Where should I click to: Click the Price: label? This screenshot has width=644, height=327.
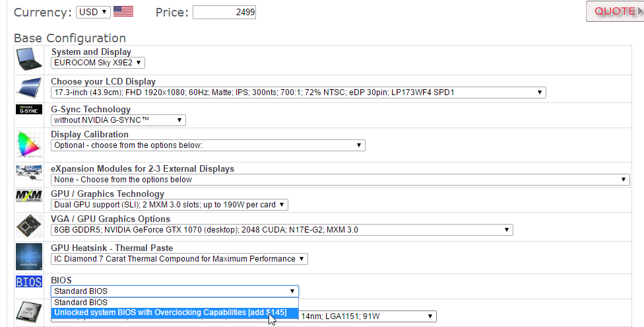172,13
